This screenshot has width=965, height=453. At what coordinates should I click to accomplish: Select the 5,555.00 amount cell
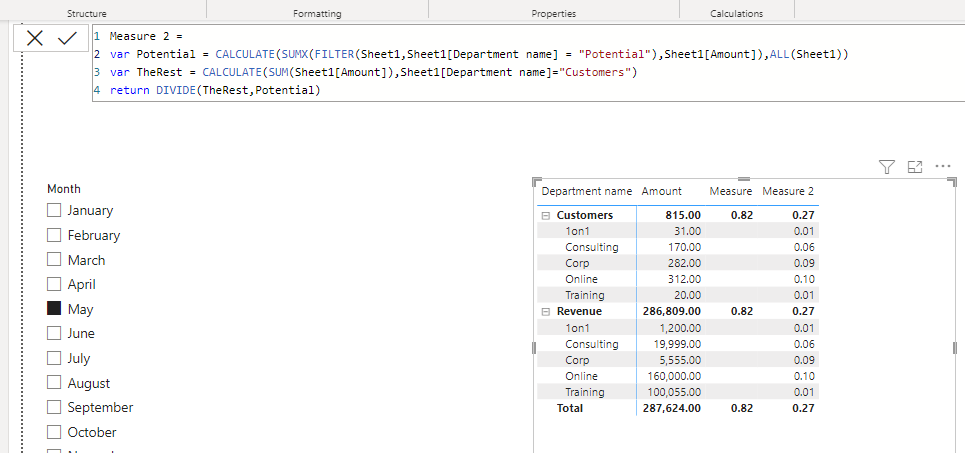pyautogui.click(x=679, y=360)
